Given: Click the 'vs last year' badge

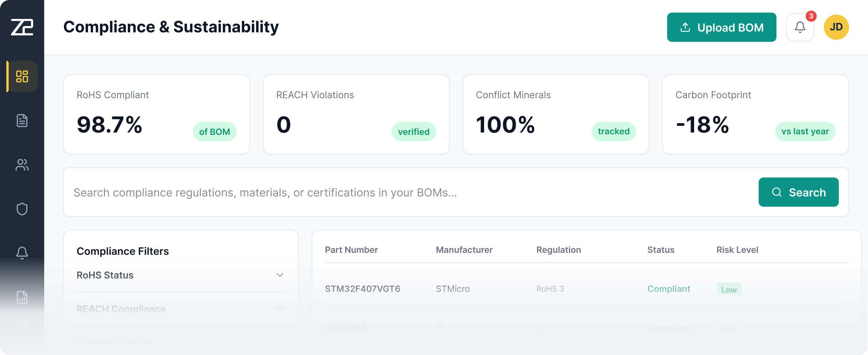Looking at the screenshot, I should [805, 131].
